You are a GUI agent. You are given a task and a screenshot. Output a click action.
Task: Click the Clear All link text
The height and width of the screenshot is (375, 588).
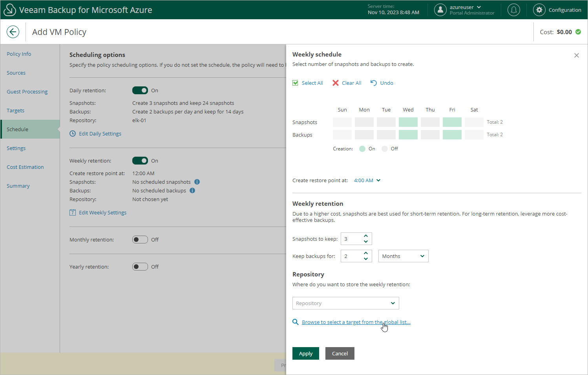pyautogui.click(x=352, y=83)
